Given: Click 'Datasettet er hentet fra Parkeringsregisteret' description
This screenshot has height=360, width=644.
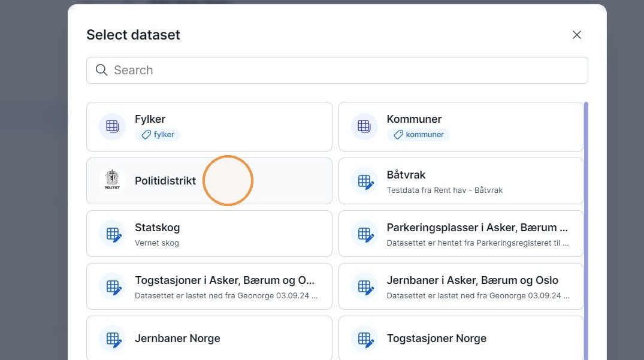Looking at the screenshot, I should pos(477,243).
